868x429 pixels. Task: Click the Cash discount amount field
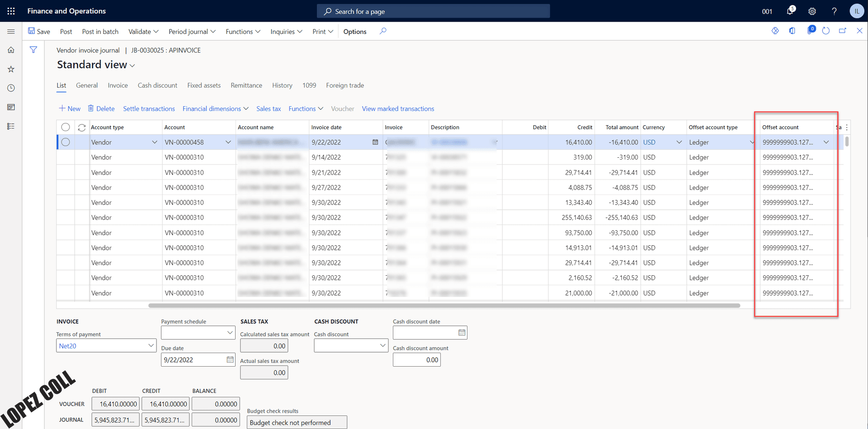(x=416, y=360)
